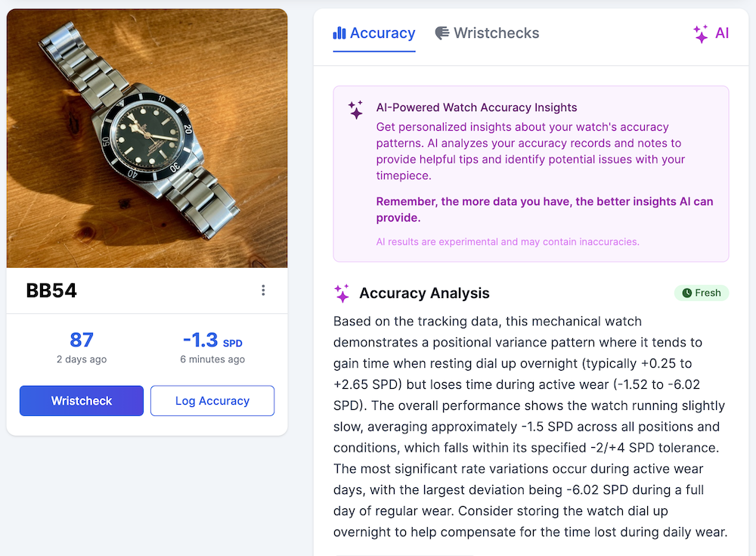Viewport: 756px width, 556px height.
Task: Click the blue SPD unit label
Action: [232, 343]
